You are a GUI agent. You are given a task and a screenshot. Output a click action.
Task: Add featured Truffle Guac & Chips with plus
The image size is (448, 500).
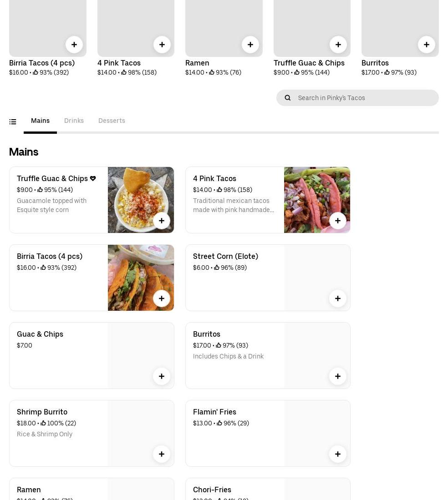(338, 45)
